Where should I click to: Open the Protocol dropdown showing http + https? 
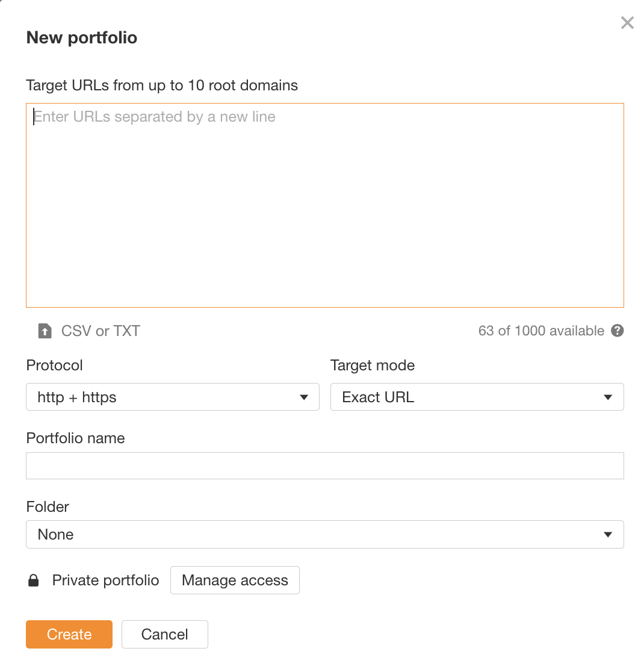[173, 397]
